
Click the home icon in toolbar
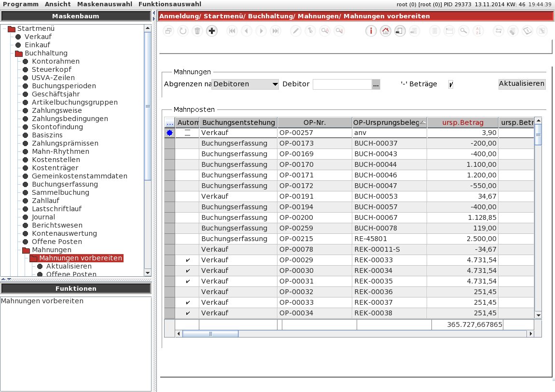pyautogui.click(x=386, y=31)
